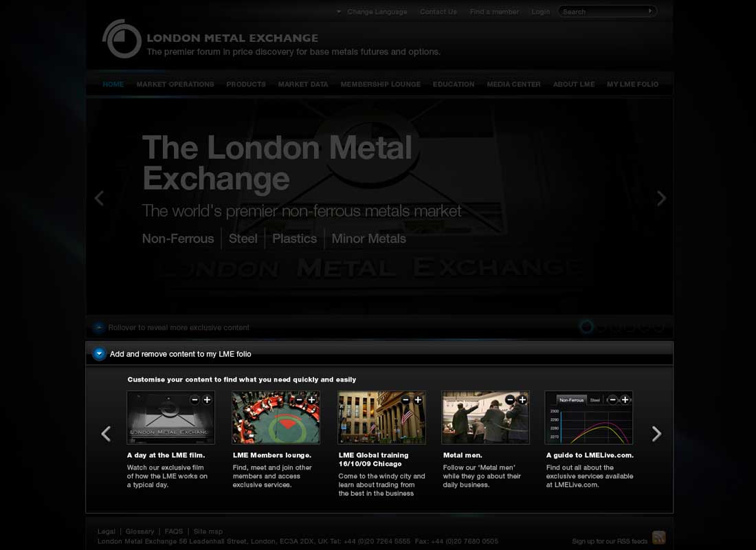Open the Products menu
Viewport: 756px width, 550px height.
(246, 84)
